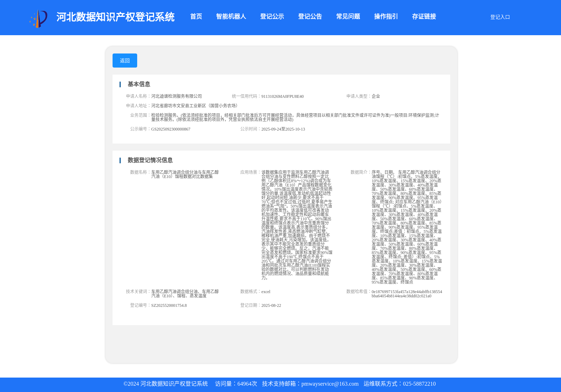Click the 登记日期 label
Viewport: 561px width, 392px height.
click(250, 305)
